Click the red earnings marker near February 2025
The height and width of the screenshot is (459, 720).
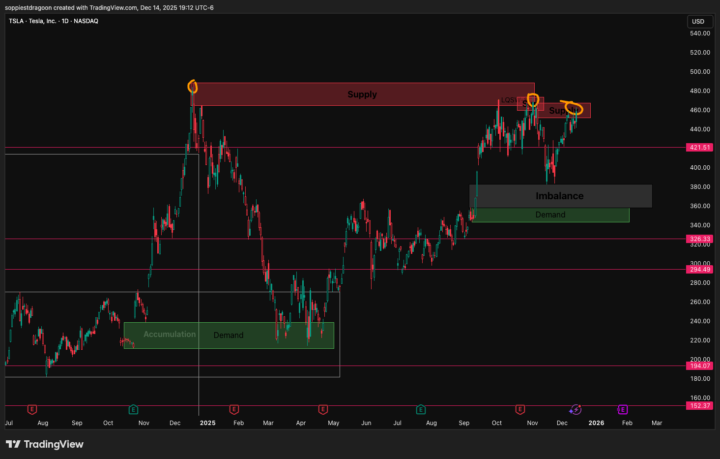pos(234,409)
